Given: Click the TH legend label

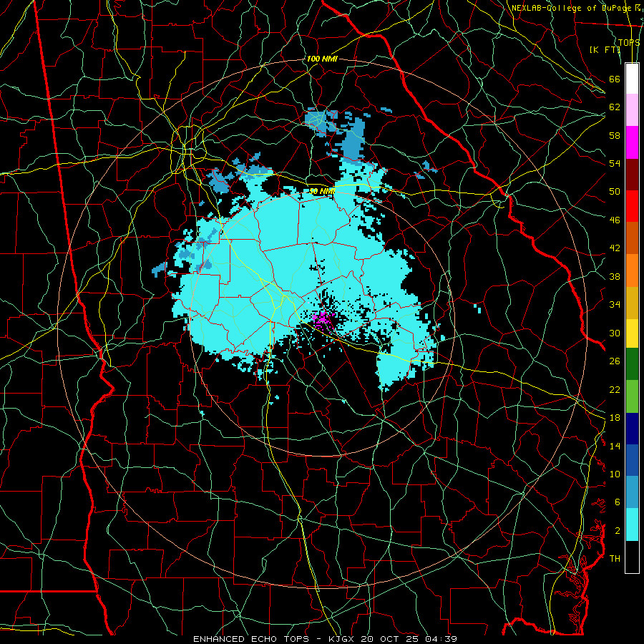Looking at the screenshot, I should (615, 559).
